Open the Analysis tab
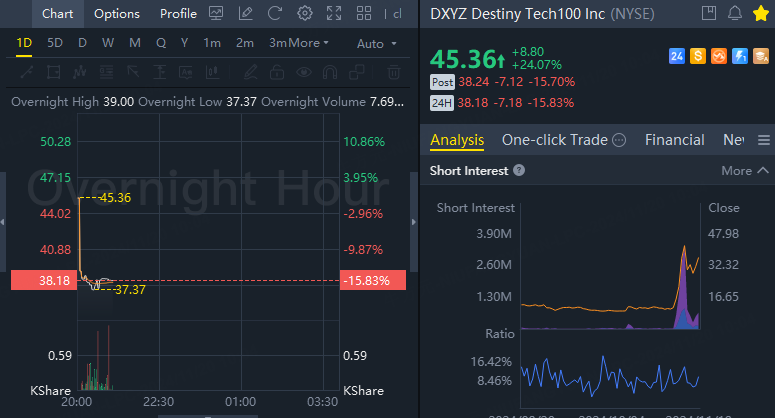775x418 pixels. click(x=457, y=140)
